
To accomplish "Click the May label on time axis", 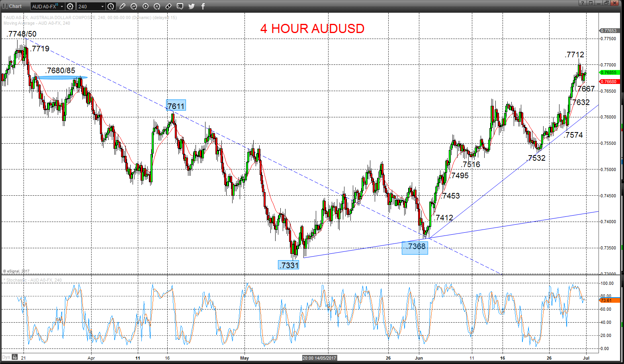I will tap(245, 358).
